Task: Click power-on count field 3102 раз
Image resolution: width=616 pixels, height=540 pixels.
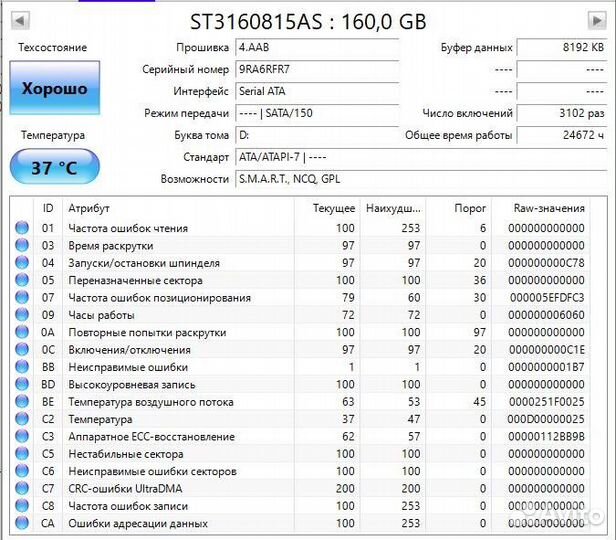Action: click(x=562, y=113)
